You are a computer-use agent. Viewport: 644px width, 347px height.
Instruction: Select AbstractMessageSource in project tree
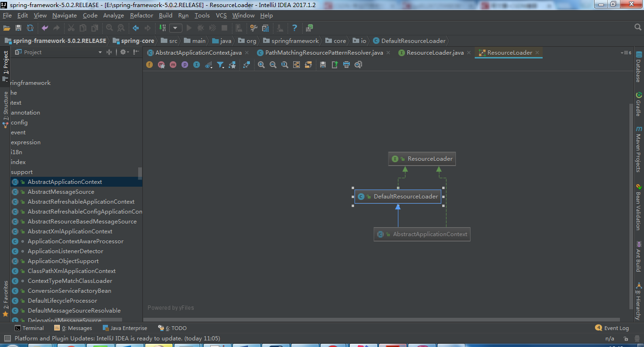61,192
